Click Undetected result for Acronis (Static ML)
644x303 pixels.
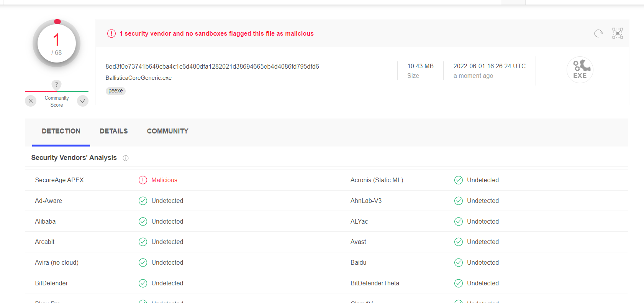pyautogui.click(x=483, y=180)
